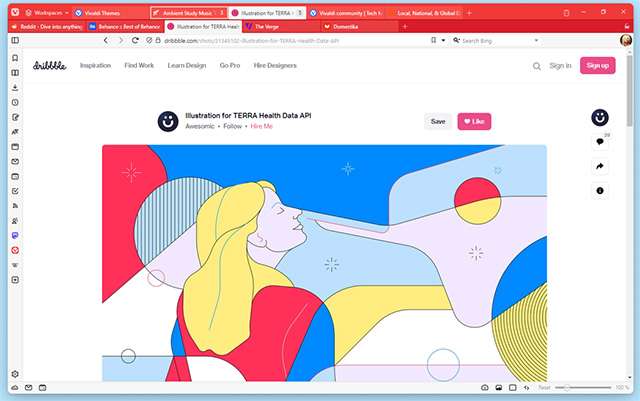Viewport: 640px width, 401px height.
Task: Open the Notes panel
Action: (x=15, y=117)
